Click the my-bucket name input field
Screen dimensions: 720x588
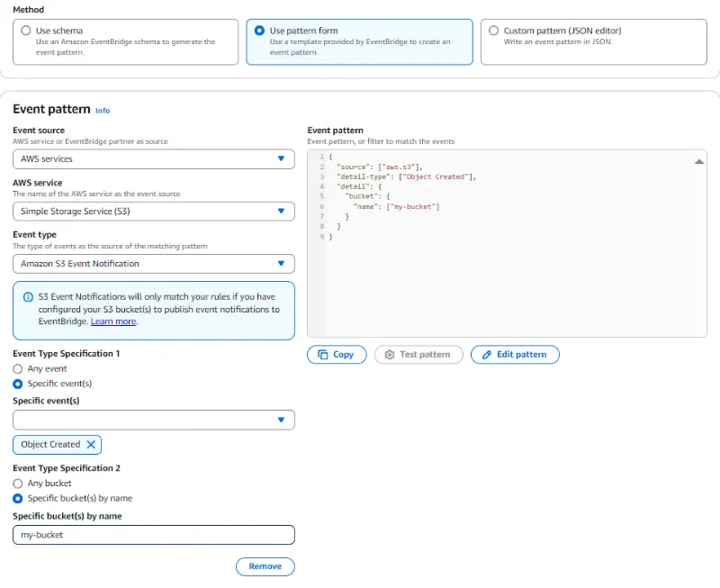154,535
